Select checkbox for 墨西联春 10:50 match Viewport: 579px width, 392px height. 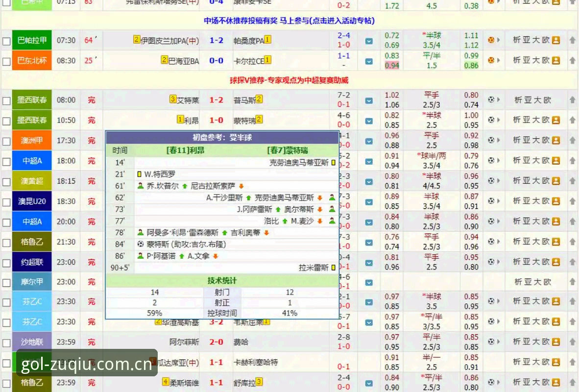[6, 121]
